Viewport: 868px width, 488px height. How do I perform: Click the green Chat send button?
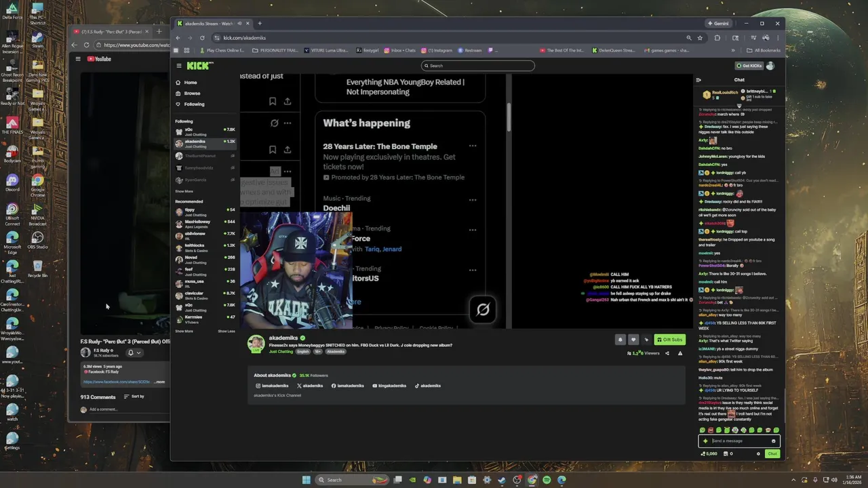coord(772,454)
